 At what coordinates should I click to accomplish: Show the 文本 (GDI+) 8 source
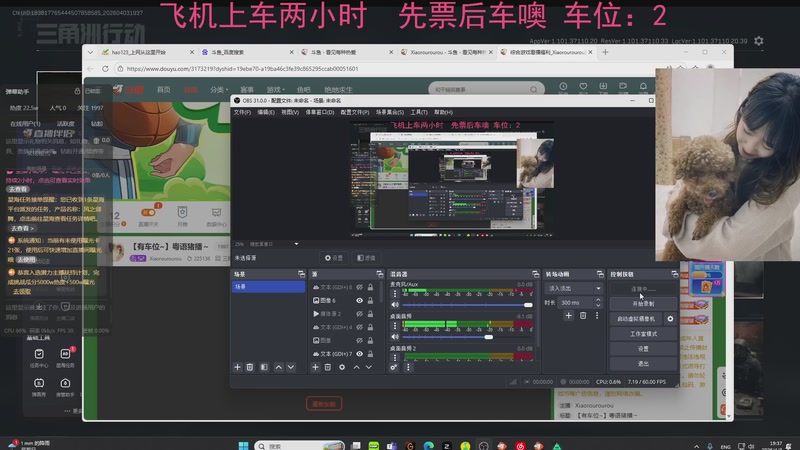pyautogui.click(x=360, y=287)
